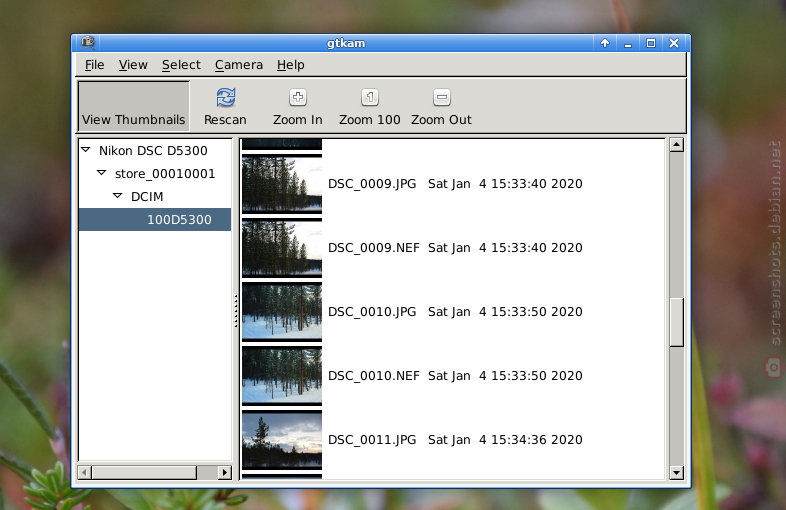
Task: Click the Zoom In icon
Action: pyautogui.click(x=298, y=97)
